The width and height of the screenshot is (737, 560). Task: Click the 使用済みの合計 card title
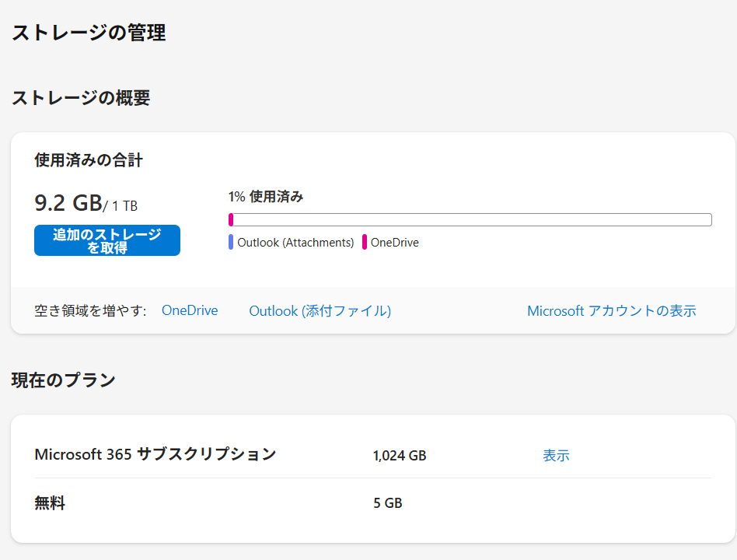click(x=89, y=160)
